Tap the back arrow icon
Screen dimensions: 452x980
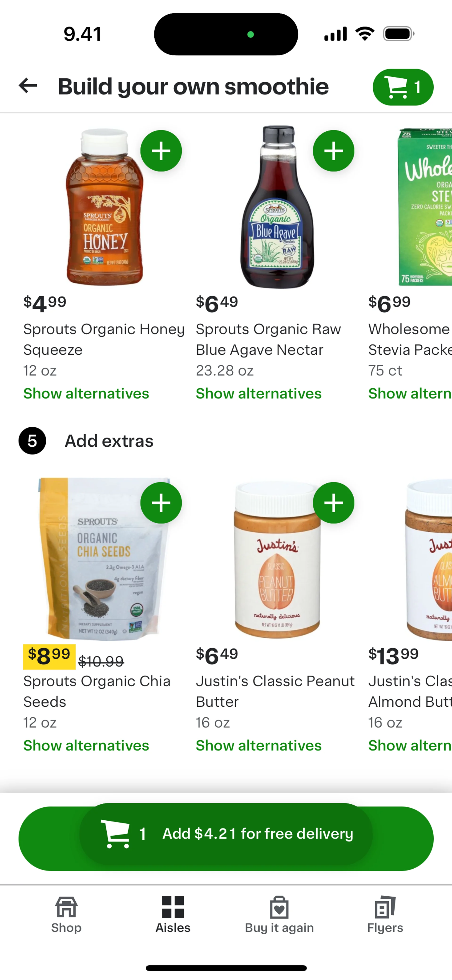coord(28,86)
